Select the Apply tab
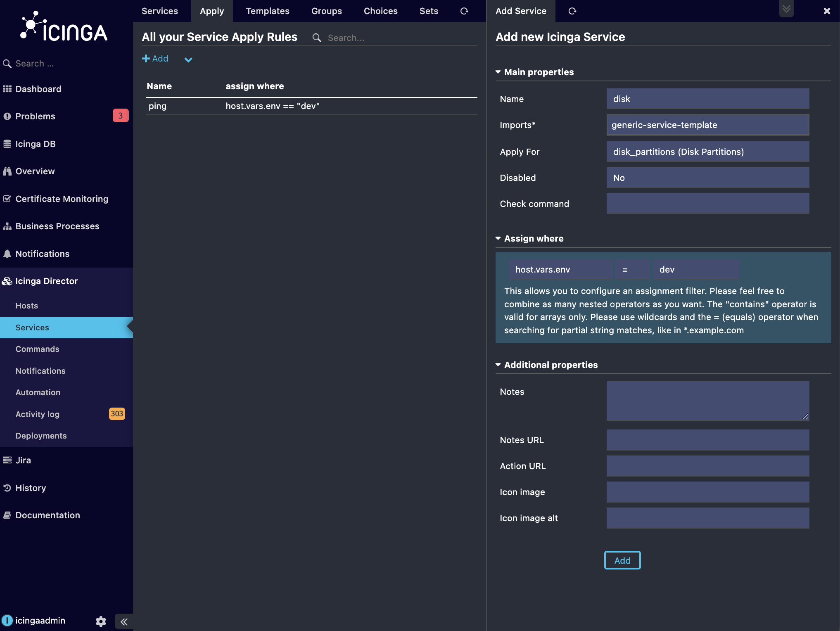840x631 pixels. point(212,11)
